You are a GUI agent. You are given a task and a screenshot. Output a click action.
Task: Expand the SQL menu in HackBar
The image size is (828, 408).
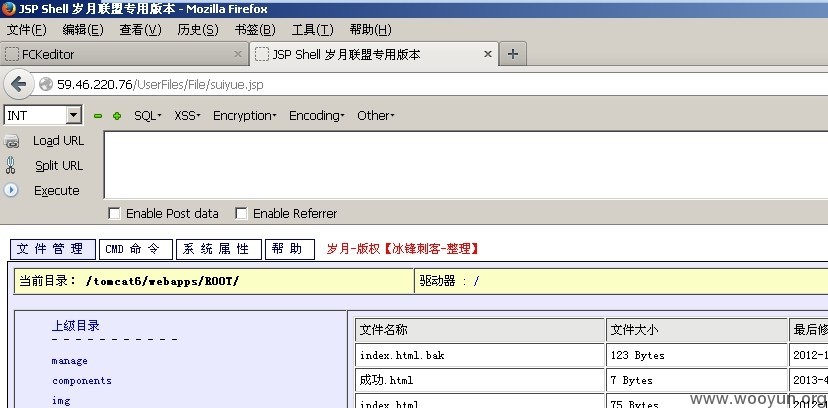(147, 116)
